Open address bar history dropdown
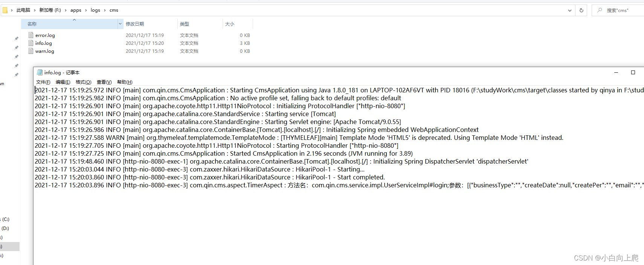Image resolution: width=644 pixels, height=265 pixels. [569, 10]
